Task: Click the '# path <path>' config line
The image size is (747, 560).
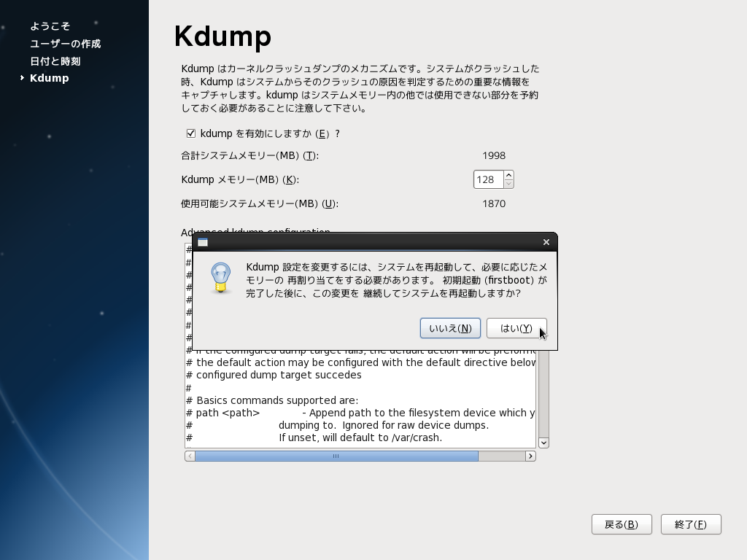Action: [x=360, y=413]
